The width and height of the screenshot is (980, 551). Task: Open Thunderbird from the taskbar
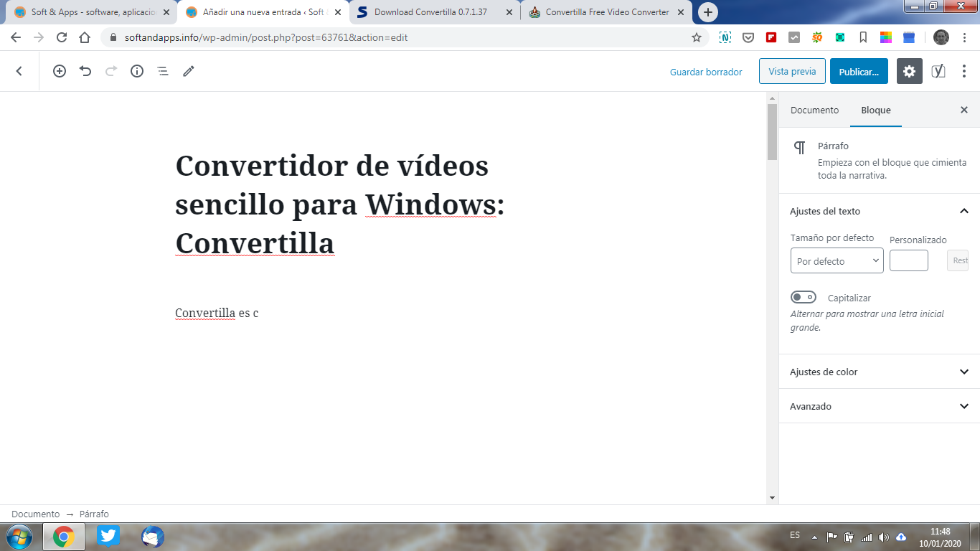(153, 537)
